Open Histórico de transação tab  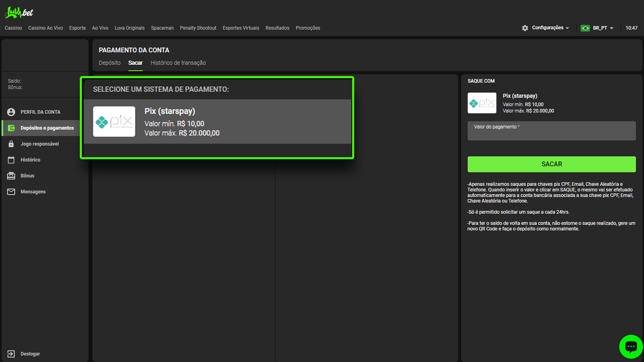(x=178, y=63)
